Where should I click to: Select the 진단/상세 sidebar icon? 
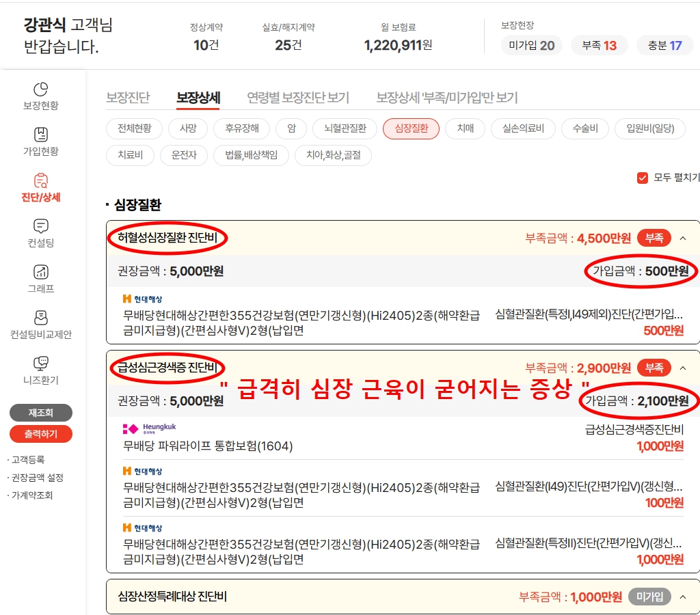pyautogui.click(x=40, y=181)
